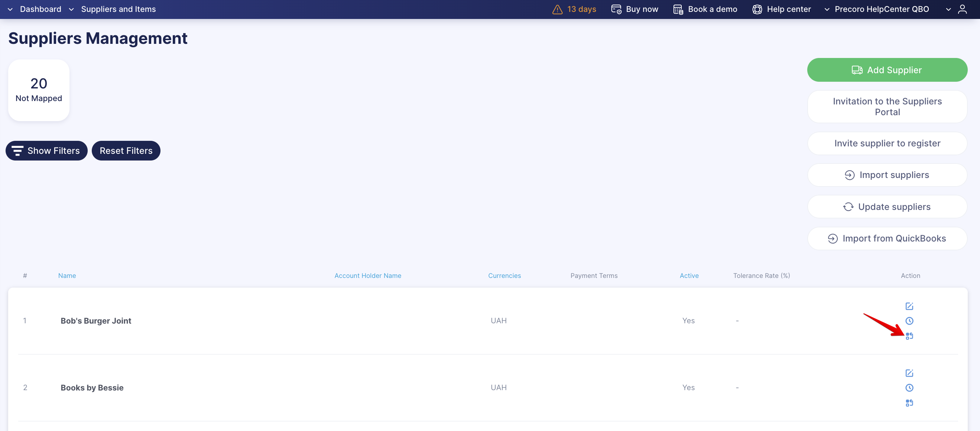Sort suppliers by Name column
This screenshot has width=980, height=431.
67,276
